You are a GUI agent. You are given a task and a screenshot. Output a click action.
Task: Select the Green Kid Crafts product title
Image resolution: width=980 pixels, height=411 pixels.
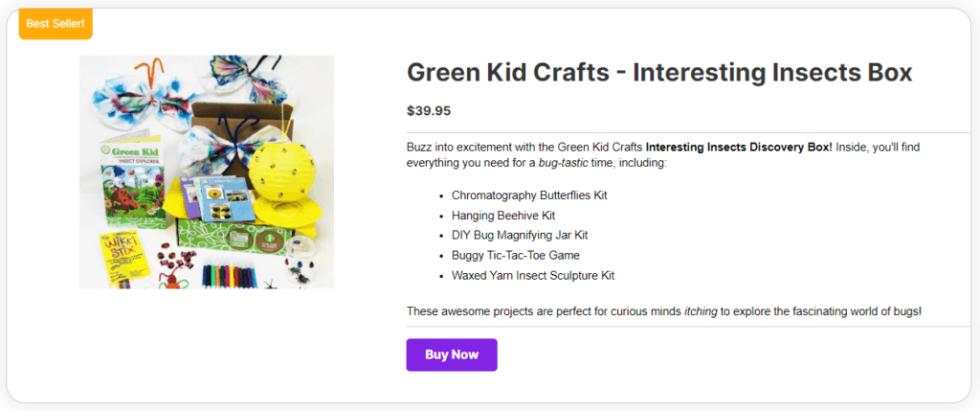(659, 72)
